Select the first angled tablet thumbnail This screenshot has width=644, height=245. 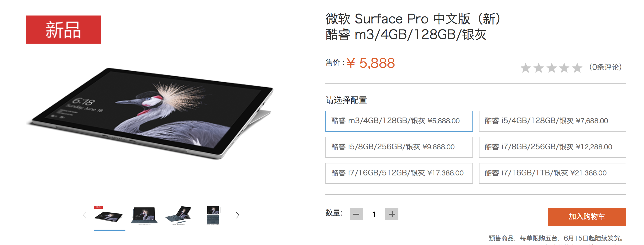point(109,216)
